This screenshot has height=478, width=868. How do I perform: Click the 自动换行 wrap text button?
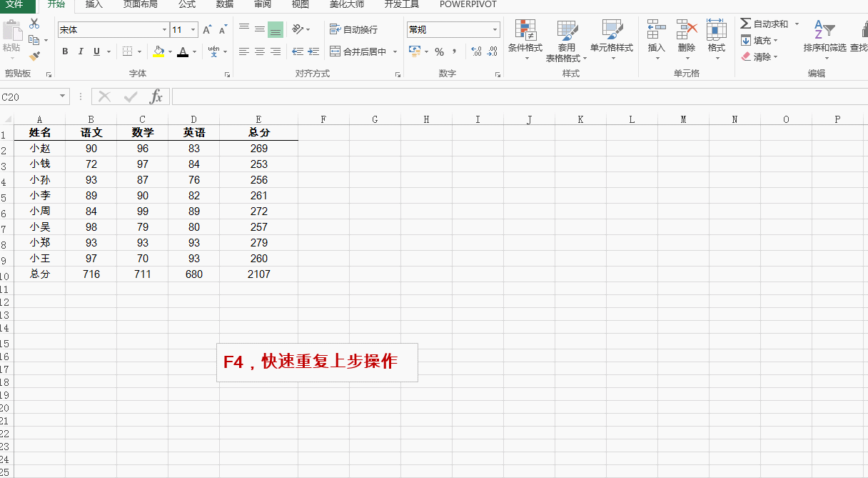[353, 30]
